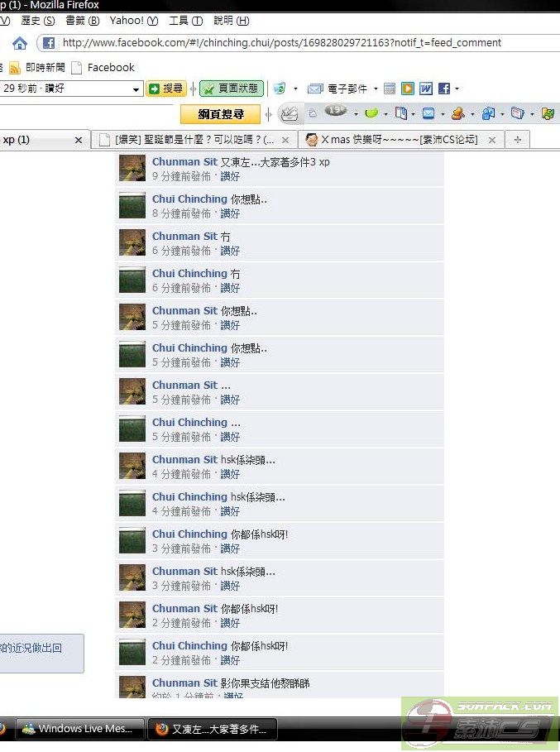Click the Facebook icon in the toolbar

pos(444,89)
